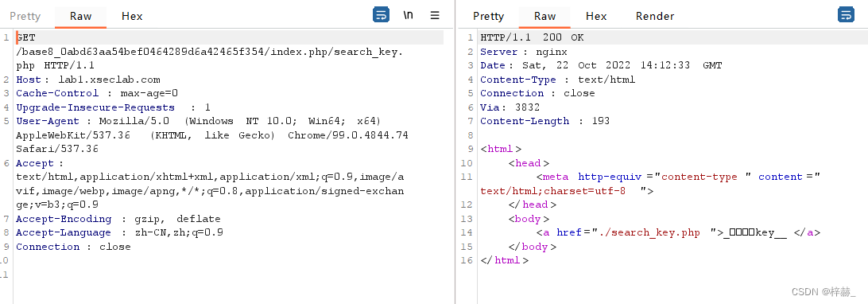Toggle show non-printable characters \n button
The image size is (868, 304).
(x=408, y=15)
